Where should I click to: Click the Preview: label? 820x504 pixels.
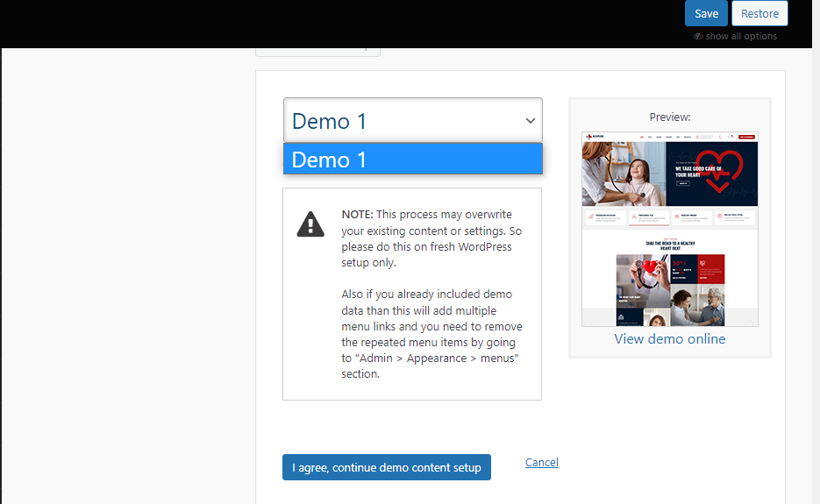click(x=670, y=117)
